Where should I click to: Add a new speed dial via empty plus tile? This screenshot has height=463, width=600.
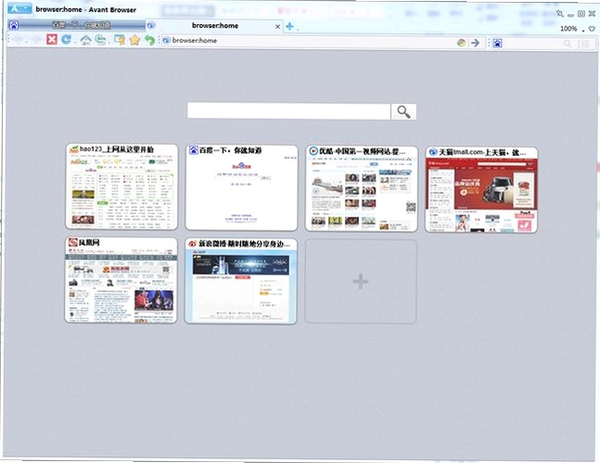pyautogui.click(x=360, y=282)
